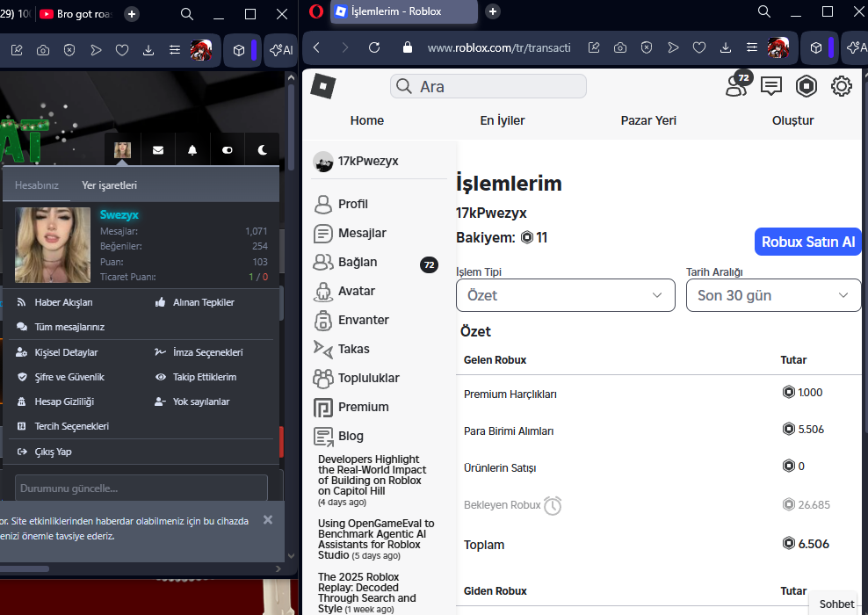
Task: Switch to Hesabınız tab in forum menu
Action: [37, 185]
